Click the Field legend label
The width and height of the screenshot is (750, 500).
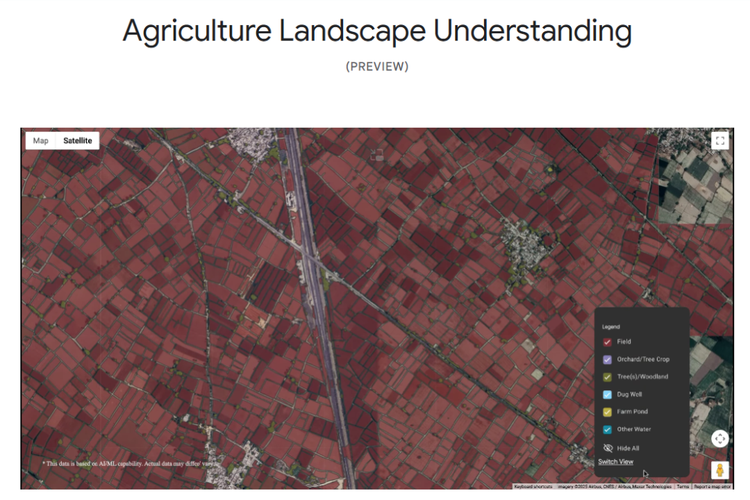pyautogui.click(x=624, y=342)
